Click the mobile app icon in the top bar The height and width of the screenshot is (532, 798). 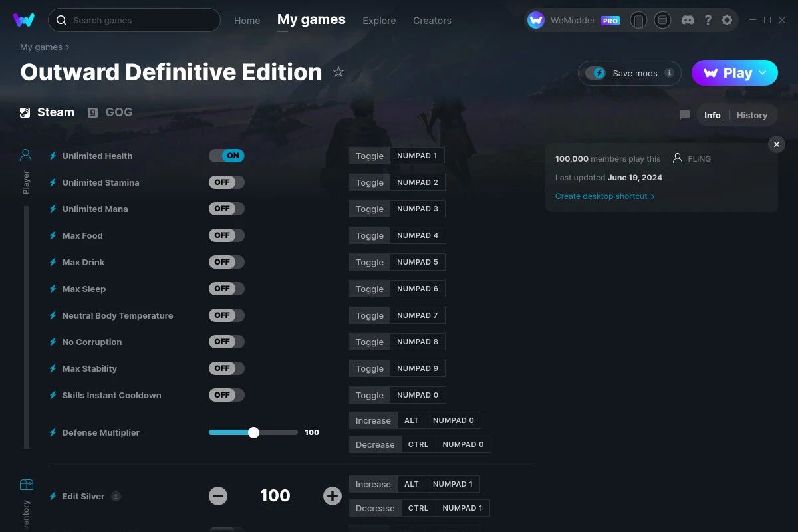[638, 20]
